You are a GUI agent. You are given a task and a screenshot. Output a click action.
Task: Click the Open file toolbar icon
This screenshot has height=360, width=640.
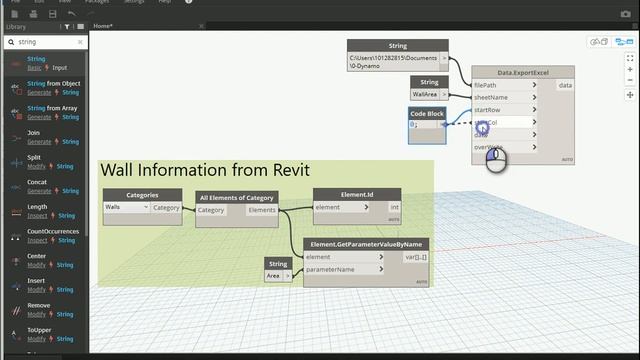[x=33, y=14]
